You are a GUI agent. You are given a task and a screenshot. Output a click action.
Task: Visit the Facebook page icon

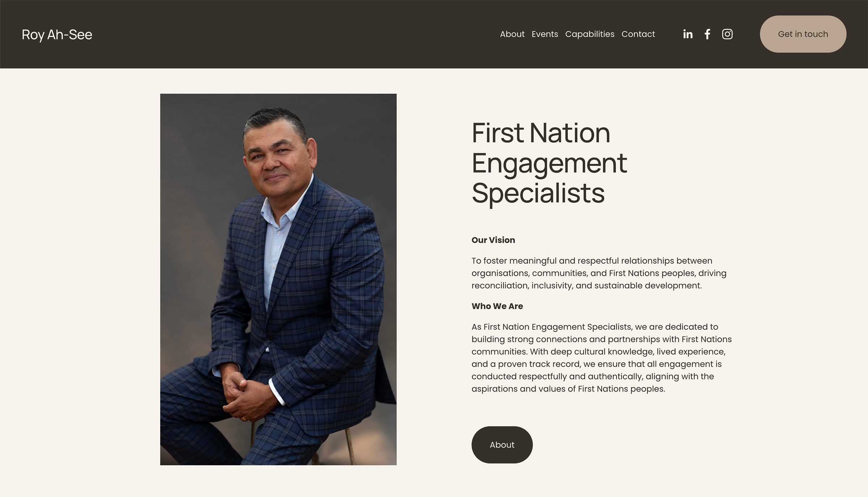pyautogui.click(x=707, y=34)
